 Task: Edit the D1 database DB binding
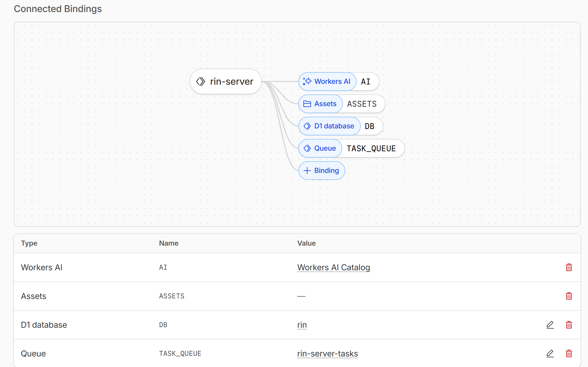(x=550, y=325)
